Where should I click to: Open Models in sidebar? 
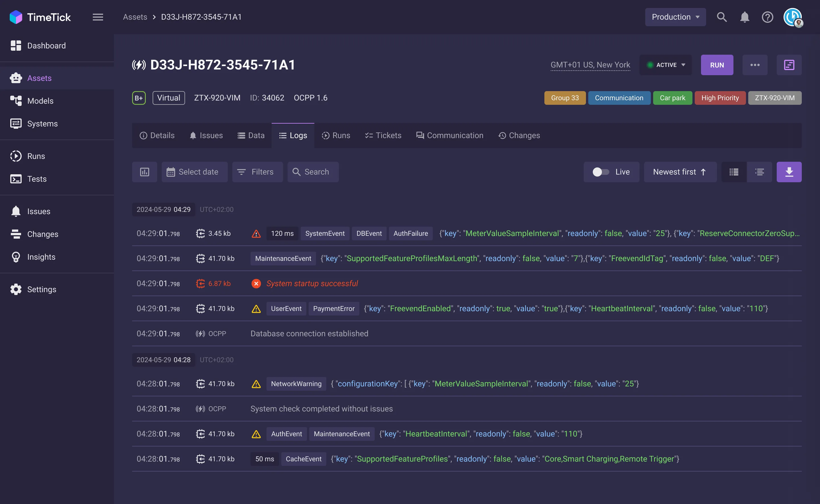(57, 101)
